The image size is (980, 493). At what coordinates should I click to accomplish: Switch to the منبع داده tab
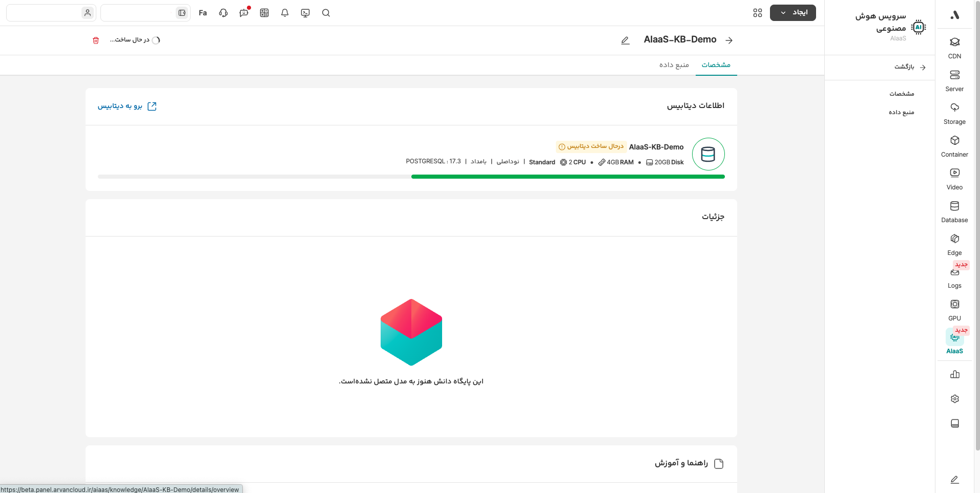(x=674, y=65)
